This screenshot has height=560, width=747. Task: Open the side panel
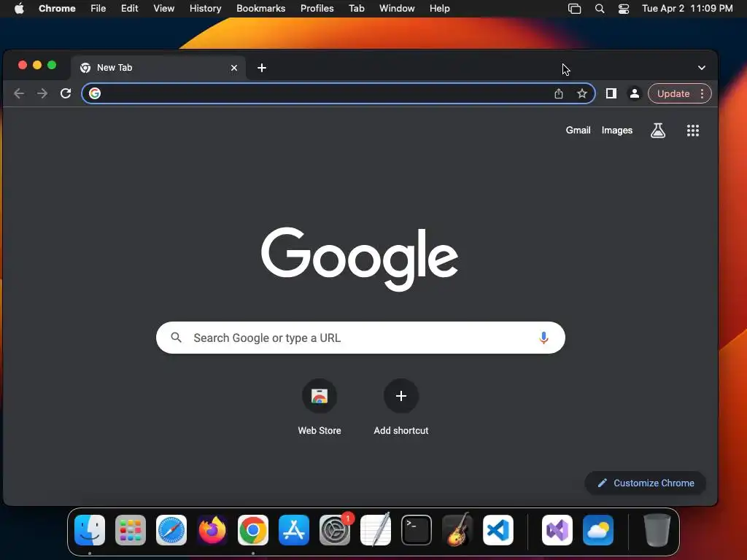[x=611, y=93]
